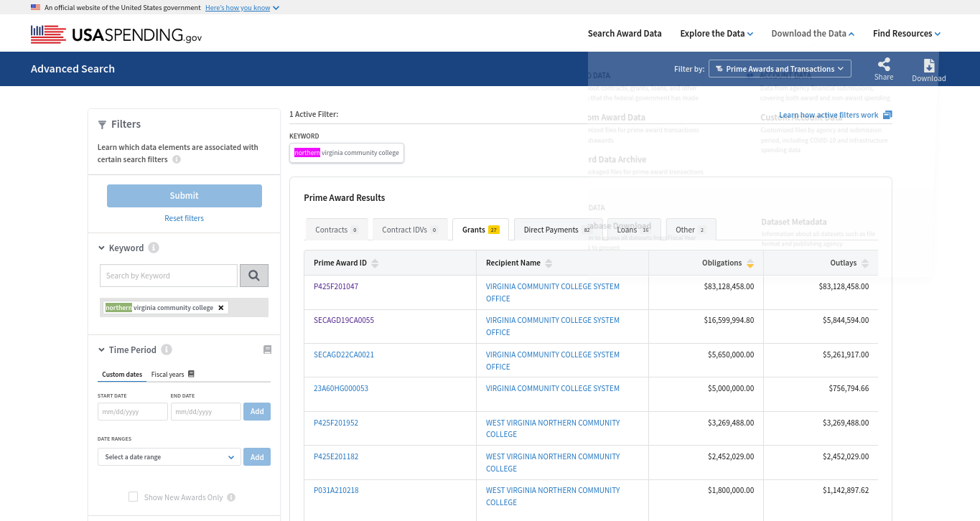Screen dimensions: 980x521
Task: Sort by Outlays arrows
Action: [x=865, y=263]
